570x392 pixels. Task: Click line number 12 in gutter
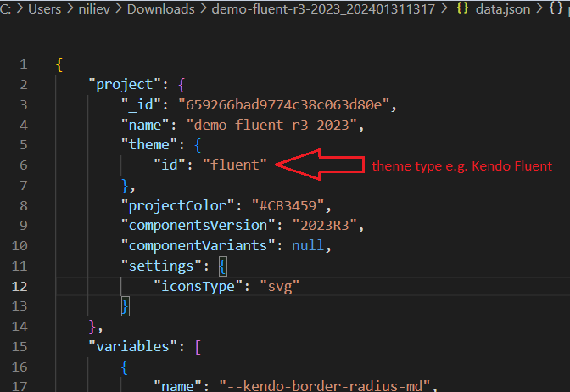[20, 287]
